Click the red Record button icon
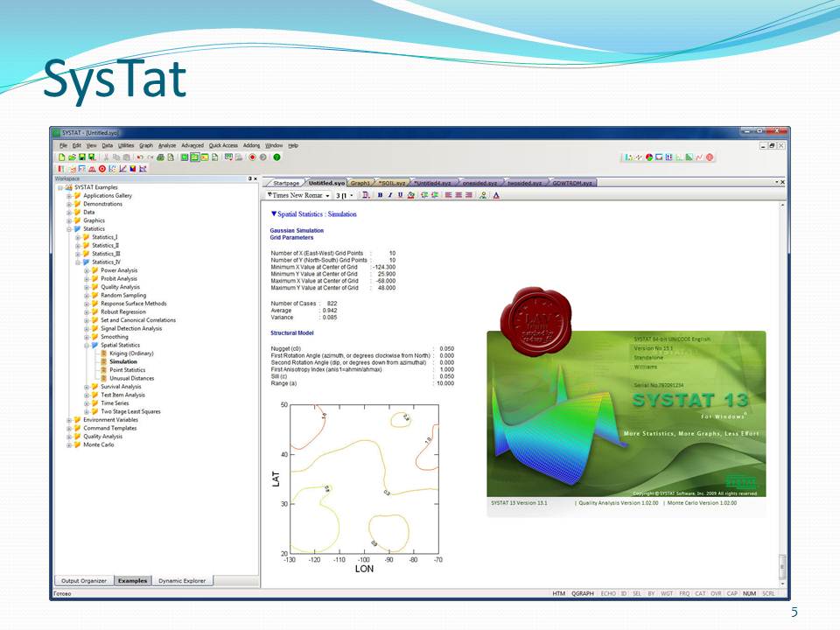 click(252, 157)
